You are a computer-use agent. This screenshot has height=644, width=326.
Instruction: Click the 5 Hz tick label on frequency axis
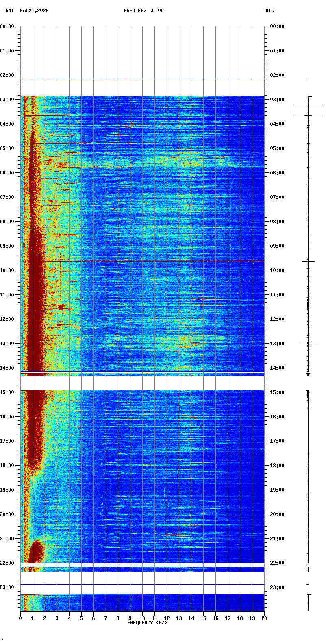click(x=81, y=618)
